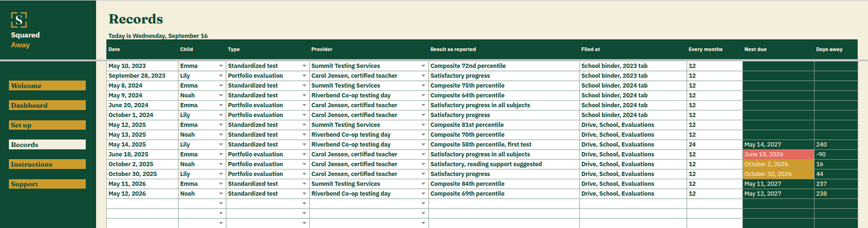Click the empty date cell below May 12, 2026

pos(142,204)
